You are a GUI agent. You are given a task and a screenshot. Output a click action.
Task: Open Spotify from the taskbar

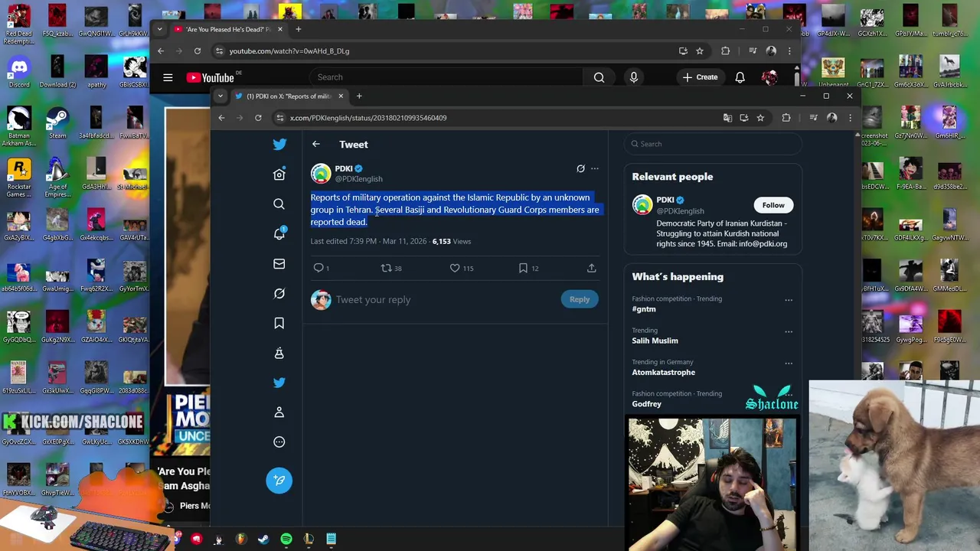(x=286, y=540)
